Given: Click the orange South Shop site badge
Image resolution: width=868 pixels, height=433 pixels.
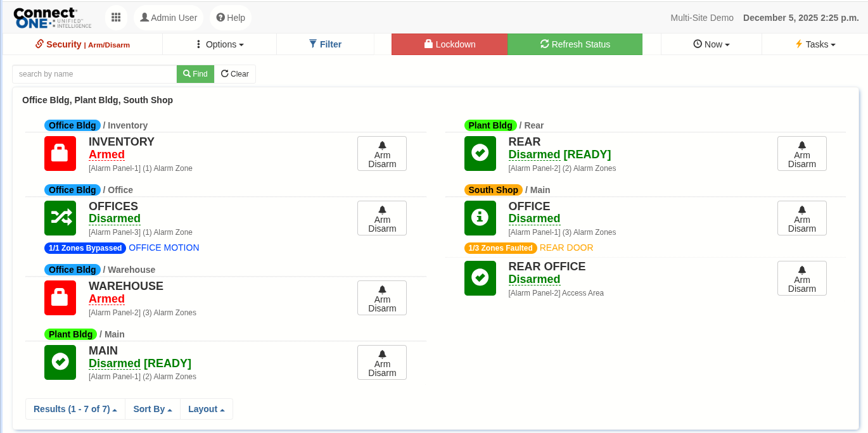Looking at the screenshot, I should [x=493, y=190].
